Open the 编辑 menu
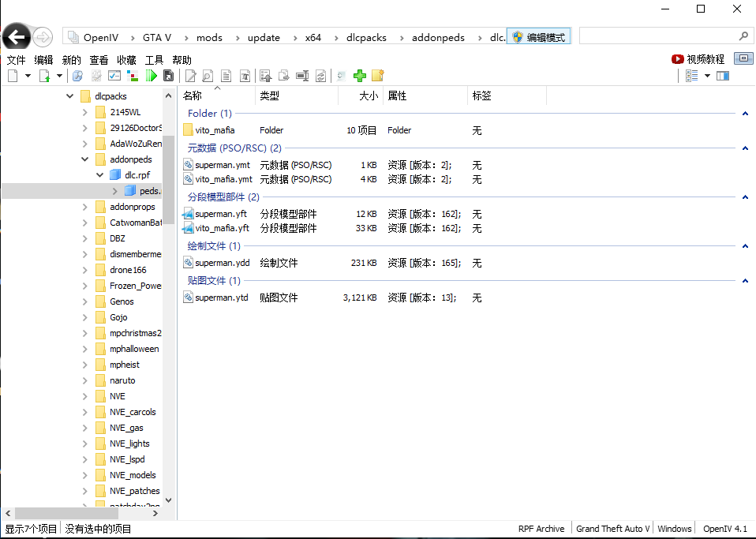The height and width of the screenshot is (539, 756). 43,60
